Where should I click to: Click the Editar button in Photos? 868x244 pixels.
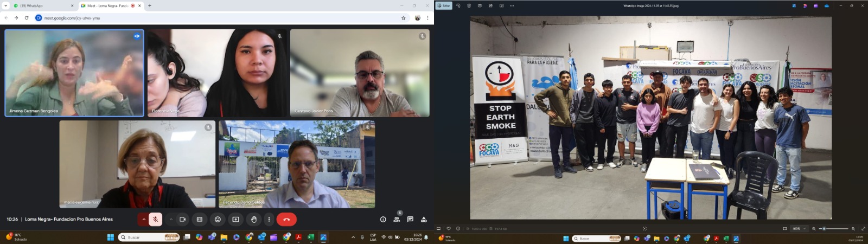(x=444, y=6)
